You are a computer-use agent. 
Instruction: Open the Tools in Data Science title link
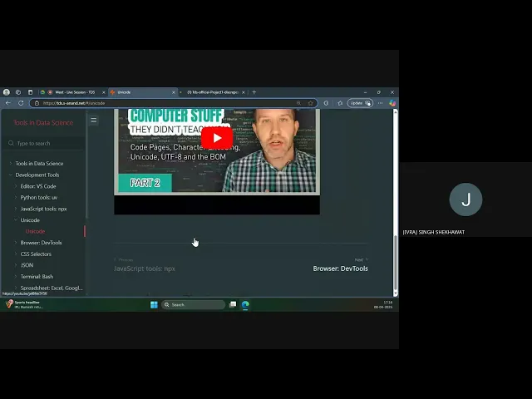click(x=43, y=123)
